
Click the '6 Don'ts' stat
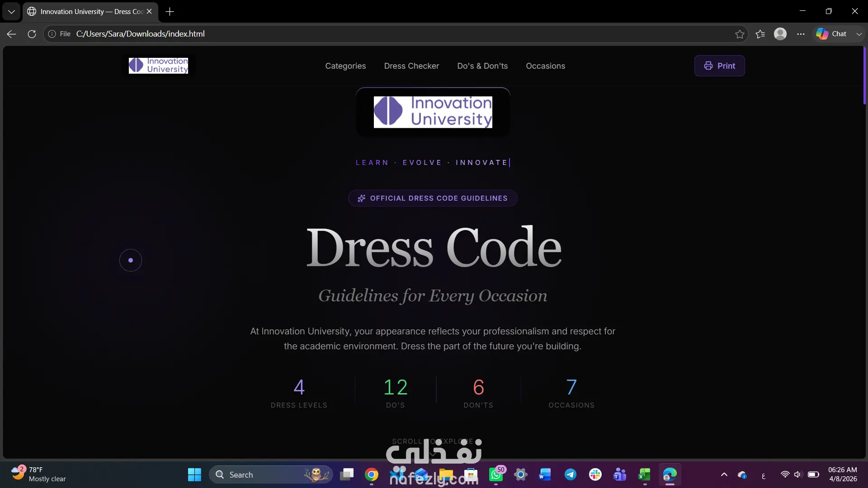pos(478,393)
